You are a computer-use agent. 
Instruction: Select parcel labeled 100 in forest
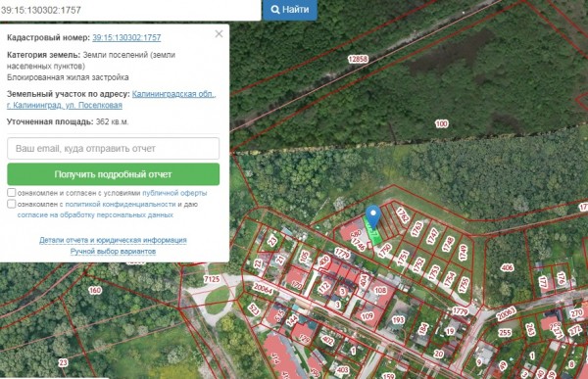point(442,123)
